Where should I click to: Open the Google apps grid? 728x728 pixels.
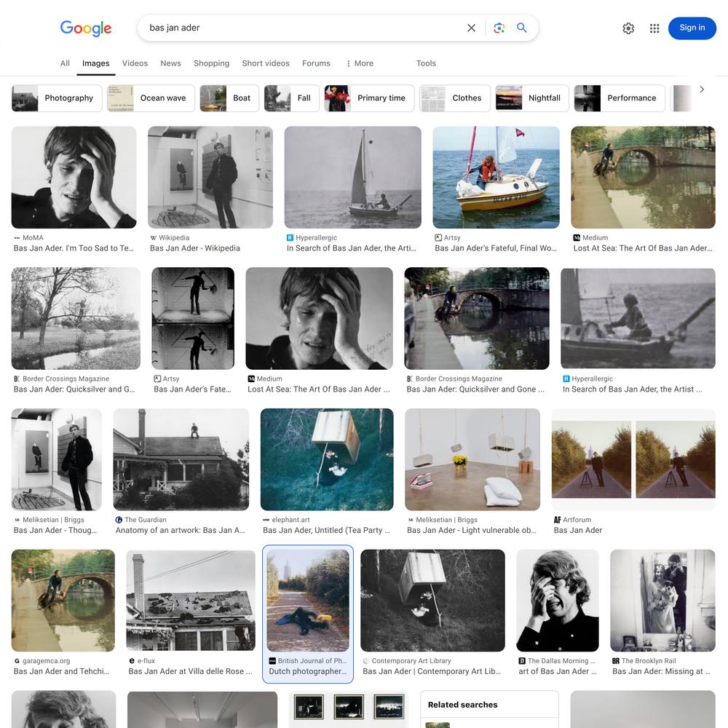pos(654,28)
